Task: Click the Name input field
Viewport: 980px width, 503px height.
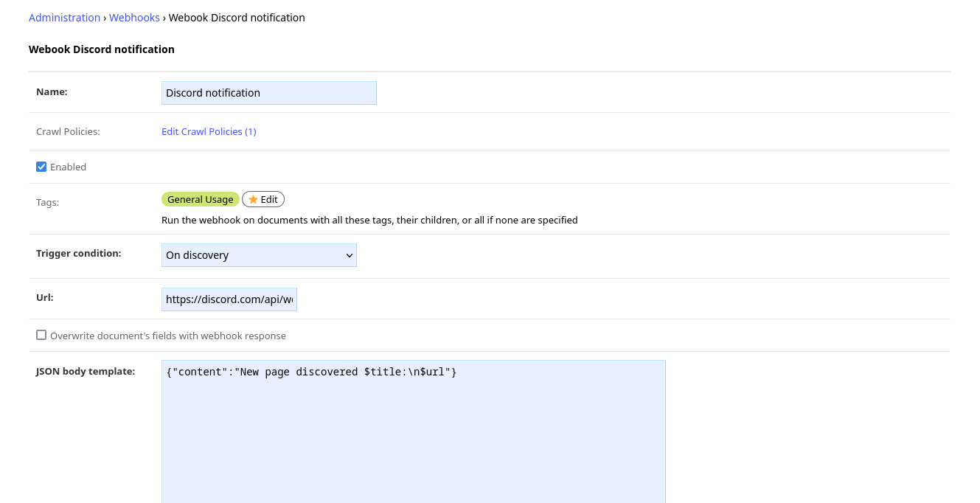Action: tap(269, 93)
